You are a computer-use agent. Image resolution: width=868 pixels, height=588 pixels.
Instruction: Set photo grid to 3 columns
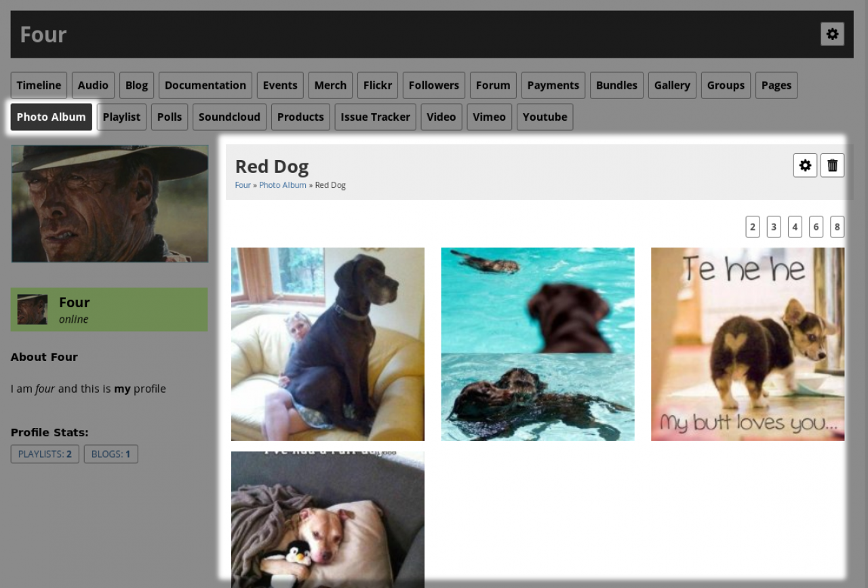[774, 227]
